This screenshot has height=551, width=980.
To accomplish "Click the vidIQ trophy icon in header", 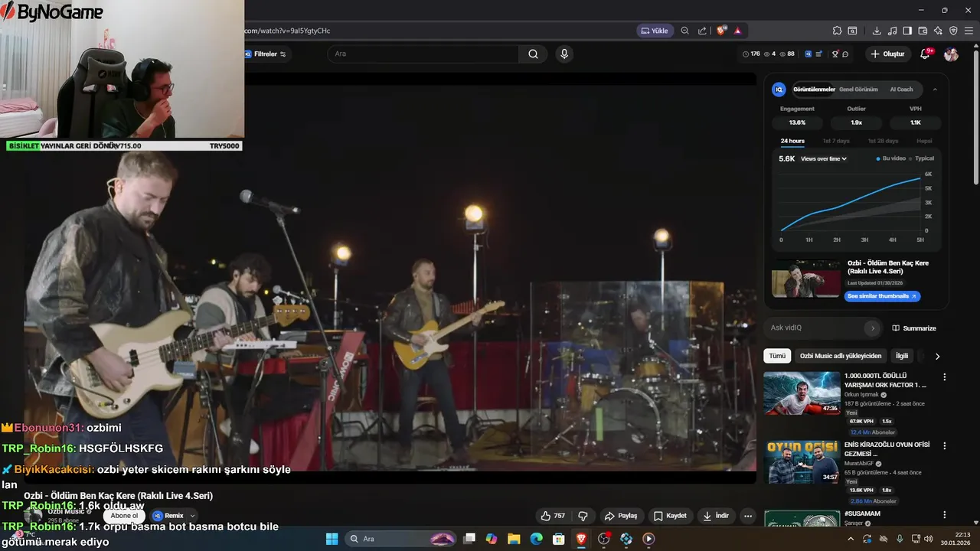I will tap(835, 54).
